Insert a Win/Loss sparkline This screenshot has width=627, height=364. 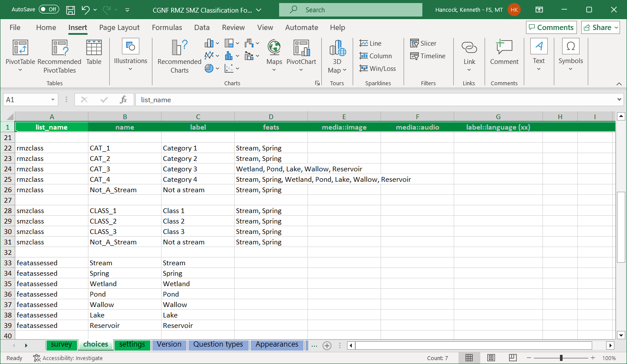click(x=377, y=68)
